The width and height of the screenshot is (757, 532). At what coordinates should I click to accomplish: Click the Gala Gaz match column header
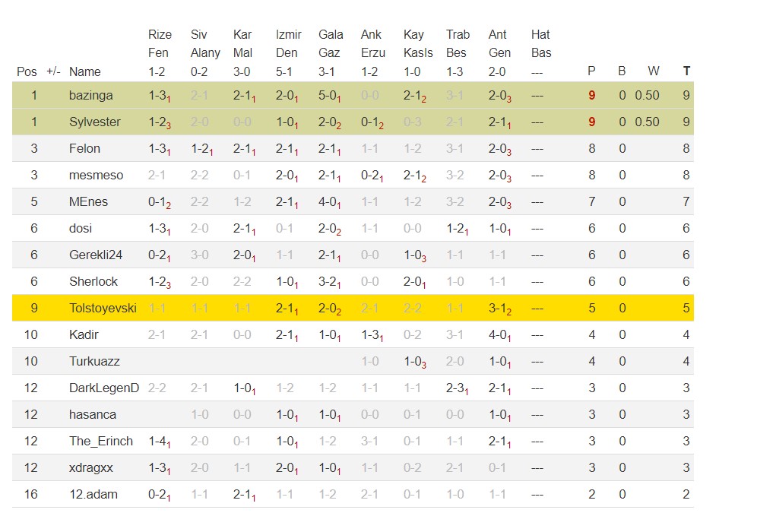click(x=331, y=53)
